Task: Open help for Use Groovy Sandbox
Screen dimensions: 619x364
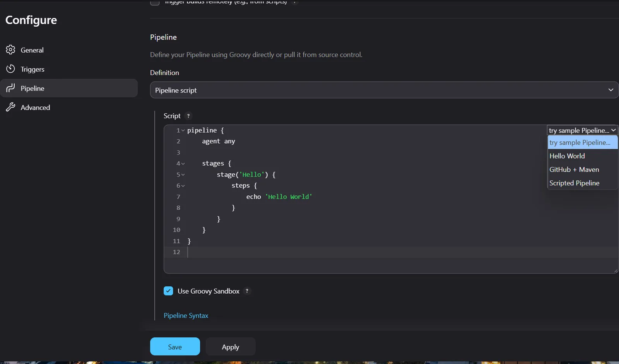Action: (247, 291)
